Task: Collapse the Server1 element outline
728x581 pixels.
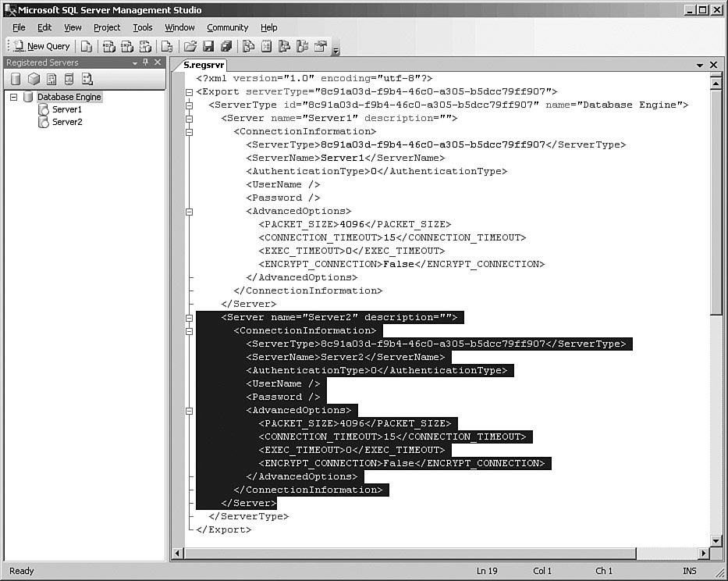Action: pos(189,119)
